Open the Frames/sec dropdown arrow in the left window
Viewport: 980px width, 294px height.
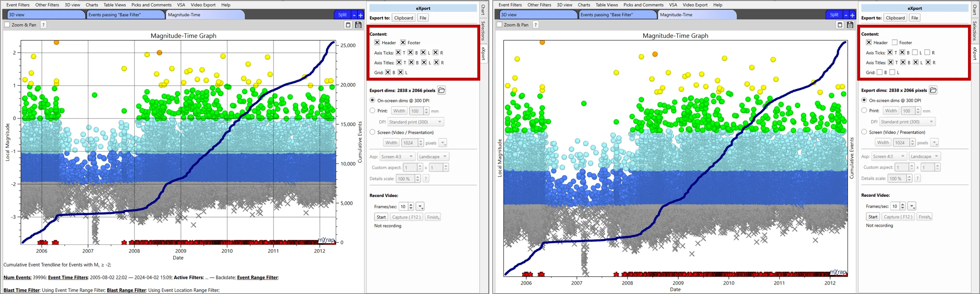[x=420, y=207]
